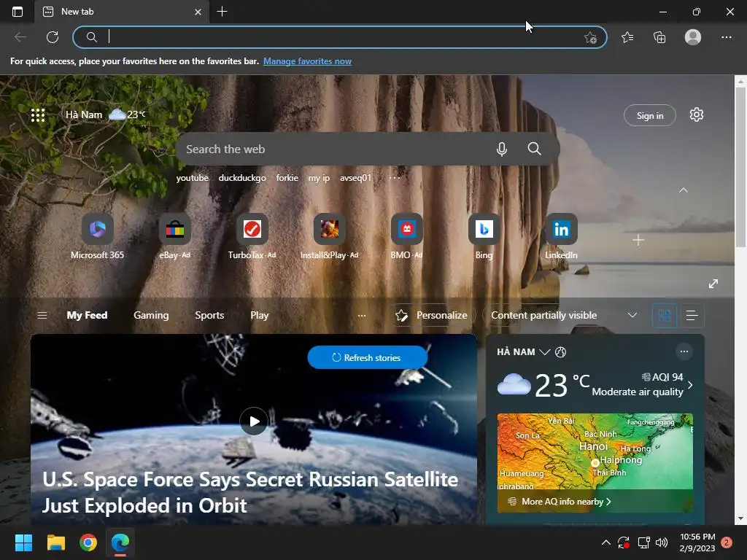Focus the browser address bar
Screen dimensions: 747x560
click(340, 37)
